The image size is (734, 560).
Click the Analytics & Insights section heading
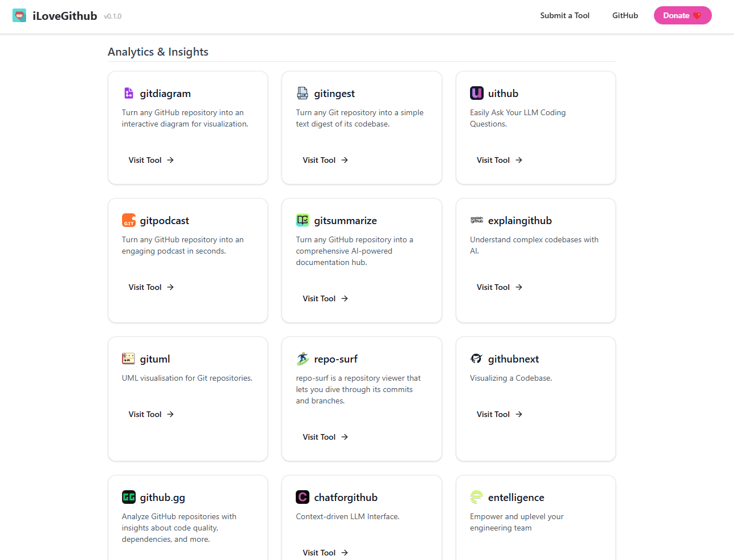coord(158,51)
